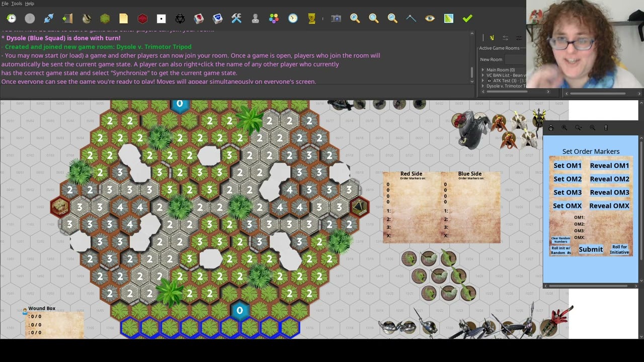Image resolution: width=644 pixels, height=362 pixels.
Task: Click the Reveal OM3 button
Action: (x=609, y=192)
